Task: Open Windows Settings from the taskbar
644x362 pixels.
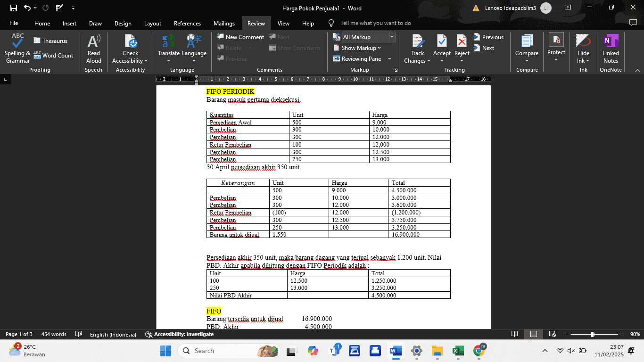Action: [x=417, y=351]
